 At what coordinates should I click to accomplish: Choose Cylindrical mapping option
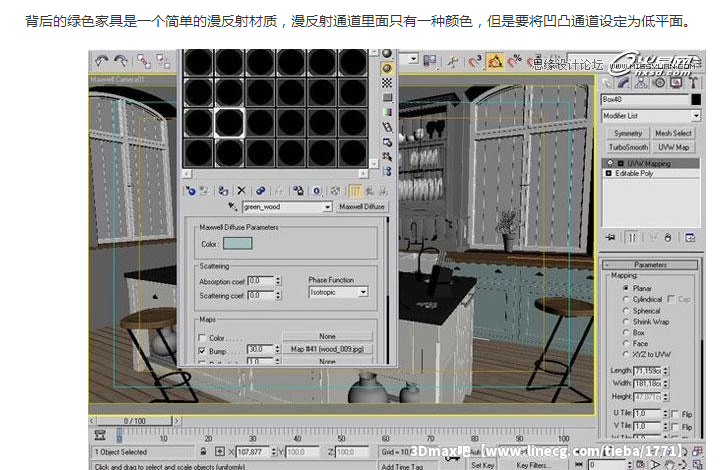(x=626, y=299)
